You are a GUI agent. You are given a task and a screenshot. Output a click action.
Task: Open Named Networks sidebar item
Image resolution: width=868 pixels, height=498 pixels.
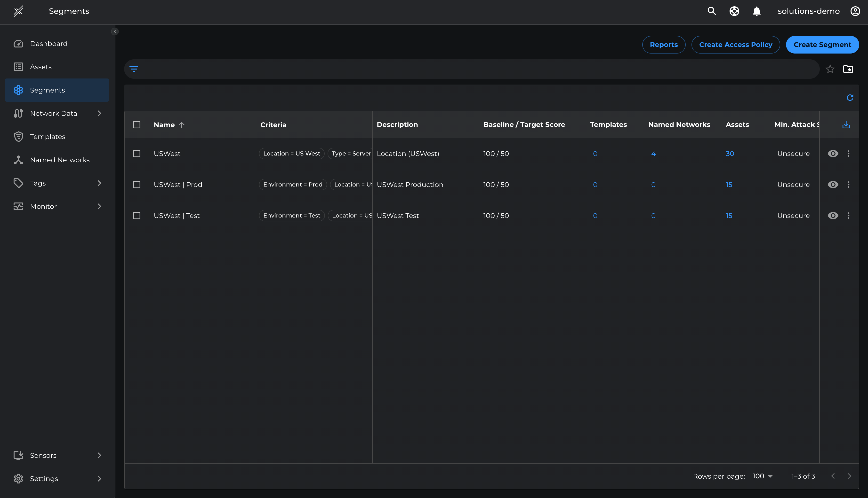pyautogui.click(x=60, y=160)
